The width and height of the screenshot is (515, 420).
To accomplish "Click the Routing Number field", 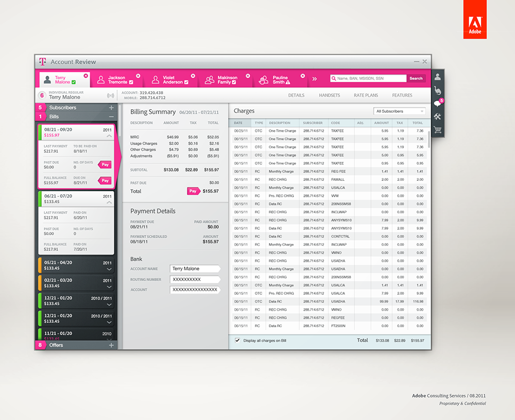I will point(195,279).
